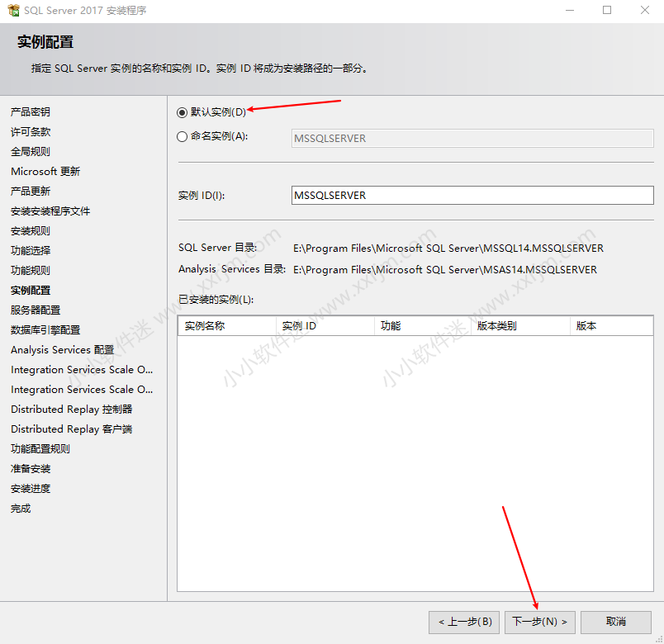
Task: Select 数据库引擎配置 in step list
Action: (45, 329)
